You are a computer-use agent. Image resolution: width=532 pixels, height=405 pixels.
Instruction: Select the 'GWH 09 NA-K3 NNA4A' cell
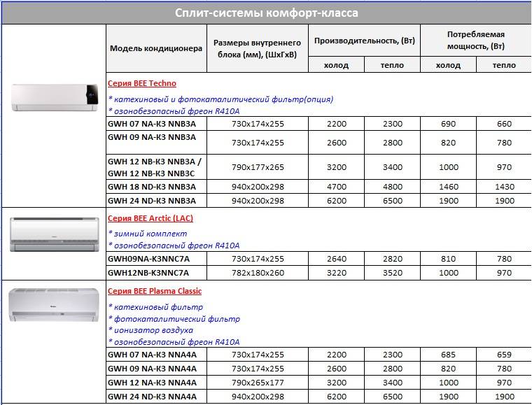click(x=156, y=369)
